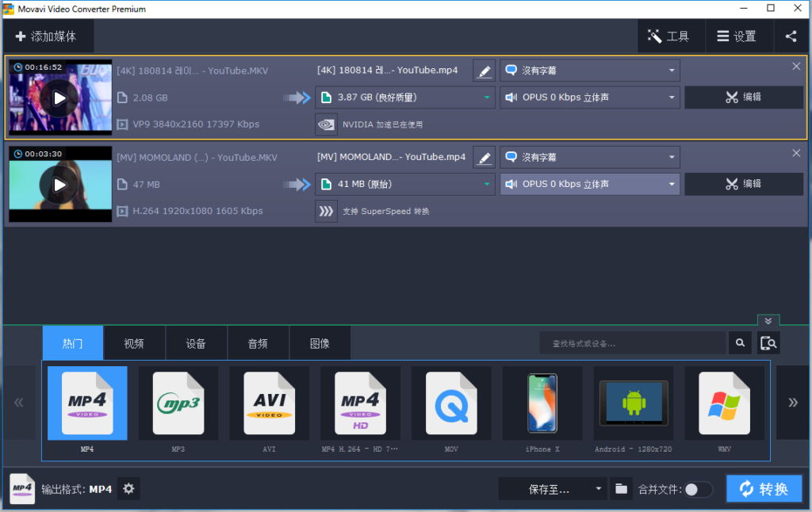Rename the 4K 180814 output file via pencil icon
Viewport: 812px width, 512px height.
pyautogui.click(x=485, y=71)
